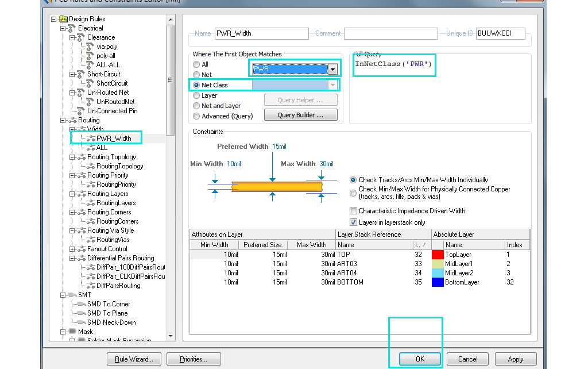Select the All radio button
Viewport: 588px width, 369px height.
196,64
